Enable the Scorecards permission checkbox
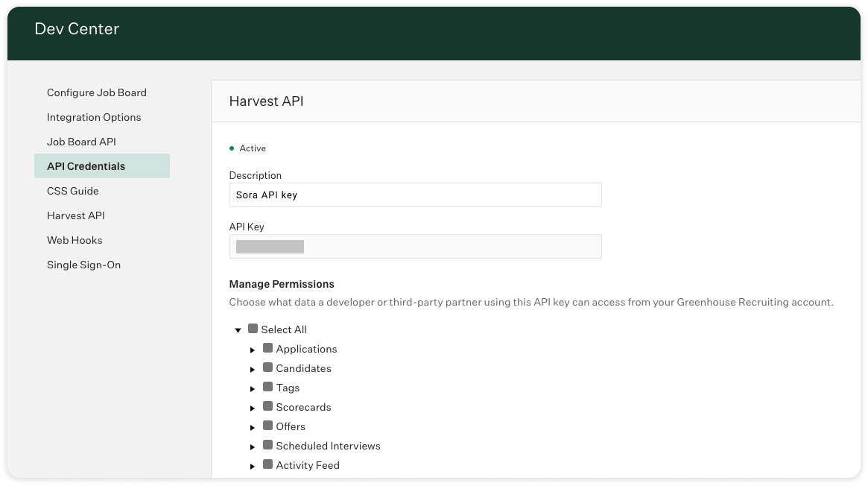 [x=268, y=406]
